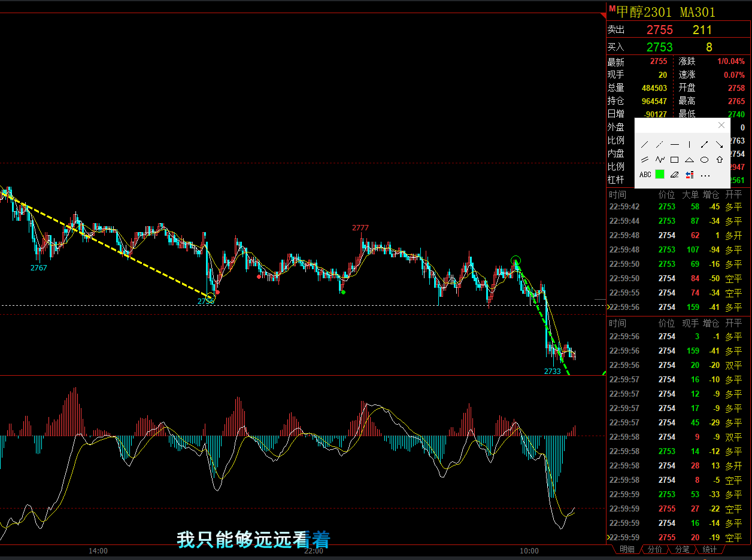The height and width of the screenshot is (560, 752).
Task: Click the blue arrow with red bars icon
Action: click(690, 175)
